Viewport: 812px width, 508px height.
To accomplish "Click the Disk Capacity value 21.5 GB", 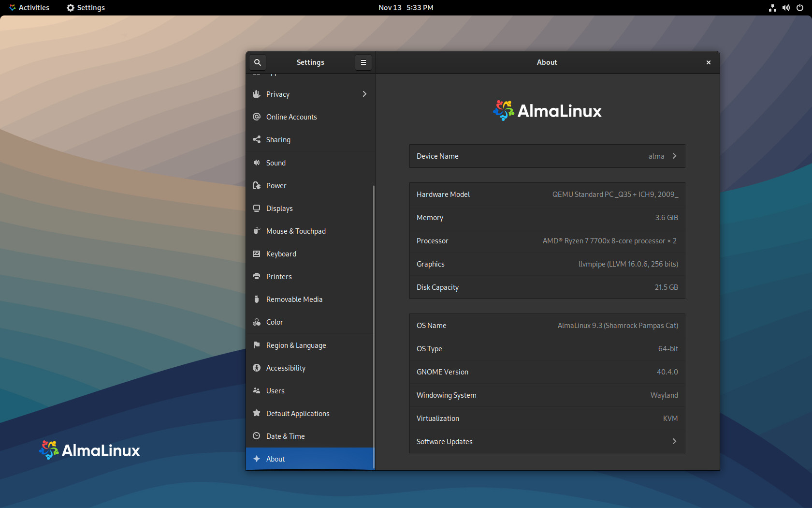I will pos(667,287).
